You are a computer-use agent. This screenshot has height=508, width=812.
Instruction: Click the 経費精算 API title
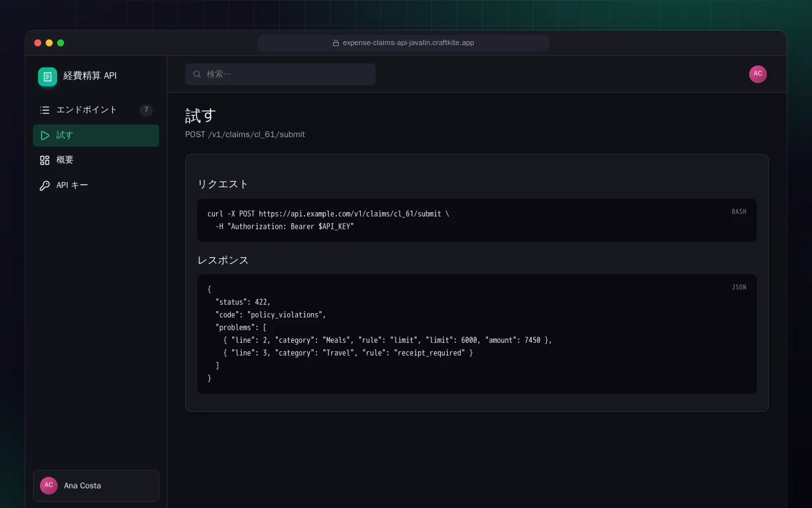click(x=90, y=76)
